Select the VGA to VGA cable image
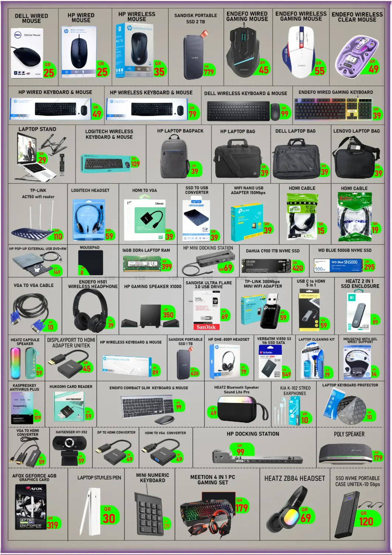Viewport: 392px width, 555px height. 30,313
